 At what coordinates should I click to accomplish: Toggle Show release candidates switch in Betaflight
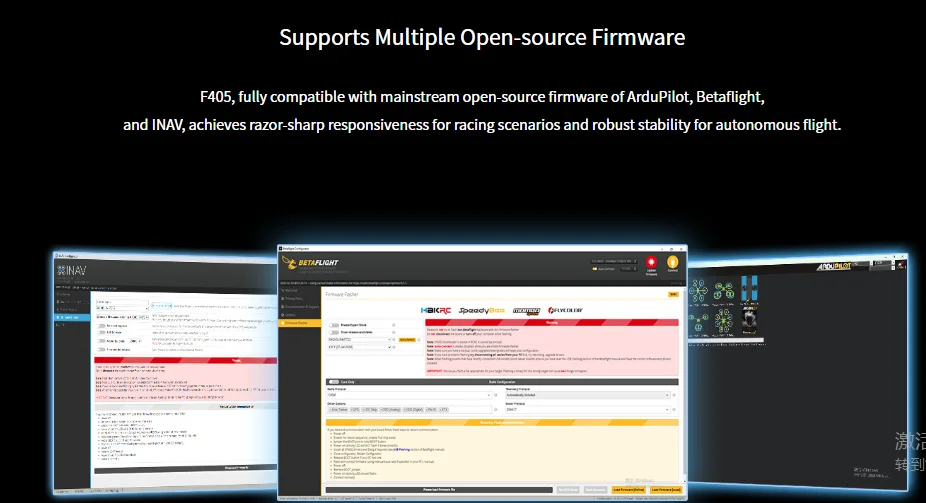pos(334,332)
